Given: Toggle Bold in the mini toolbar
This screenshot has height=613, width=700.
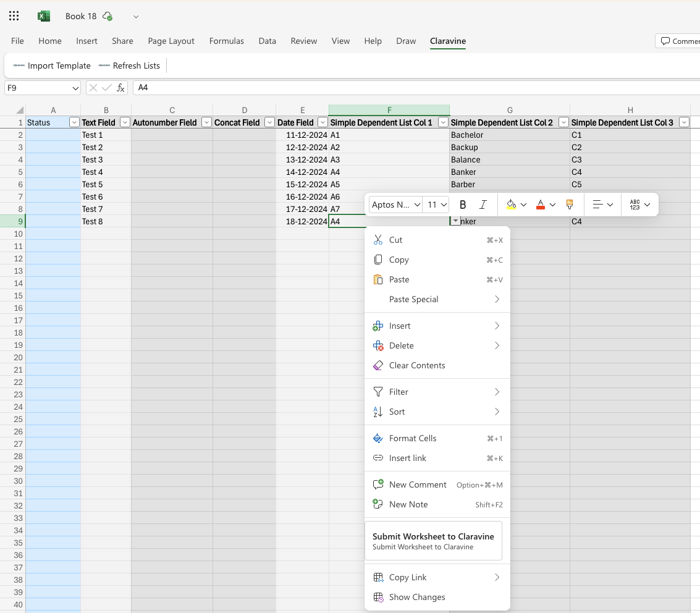Looking at the screenshot, I should point(463,205).
